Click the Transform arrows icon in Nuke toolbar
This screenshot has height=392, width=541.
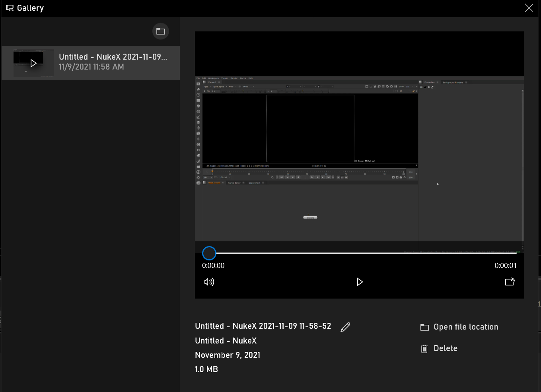coord(198,128)
